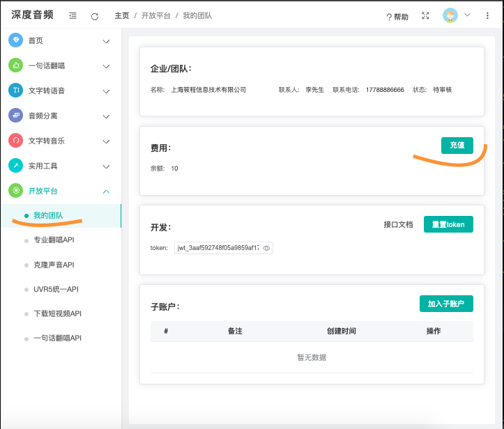The width and height of the screenshot is (504, 429).
Task: Click the 开放平台 breadcrumb
Action: [156, 15]
